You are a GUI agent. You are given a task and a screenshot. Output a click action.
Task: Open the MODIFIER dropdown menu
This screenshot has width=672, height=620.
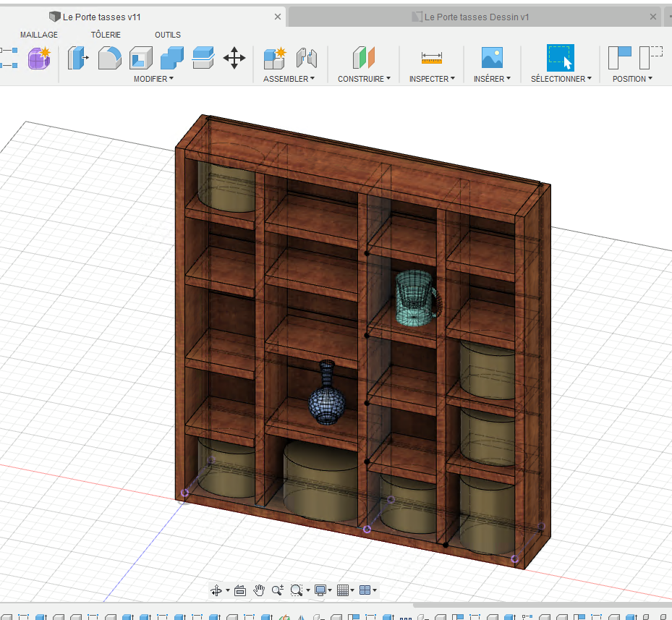[x=153, y=79]
